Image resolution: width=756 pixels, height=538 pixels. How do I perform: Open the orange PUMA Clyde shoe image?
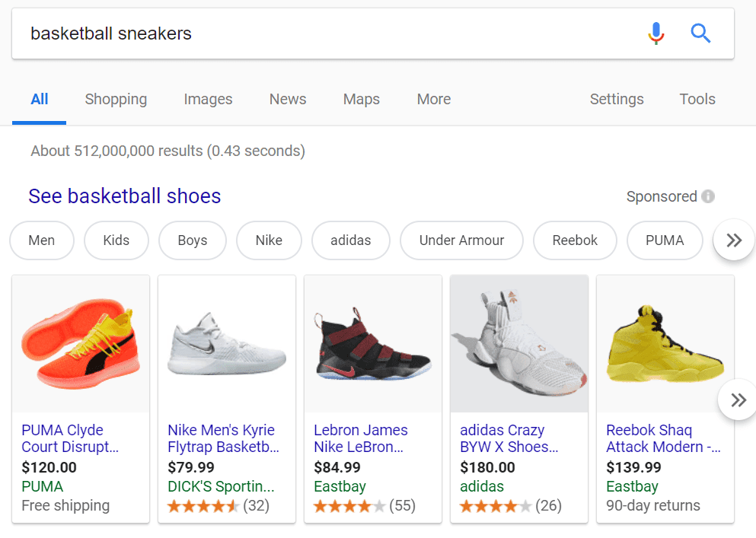click(x=81, y=344)
